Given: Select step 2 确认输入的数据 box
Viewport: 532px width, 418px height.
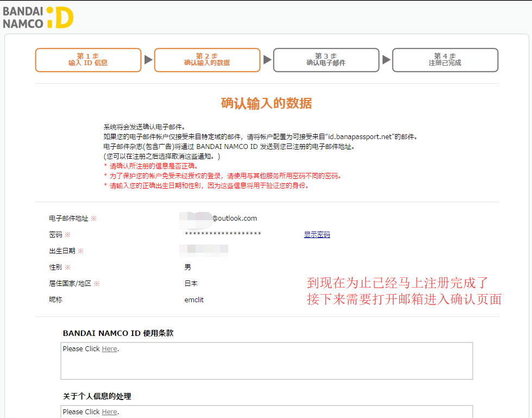Looking at the screenshot, I should coord(207,60).
